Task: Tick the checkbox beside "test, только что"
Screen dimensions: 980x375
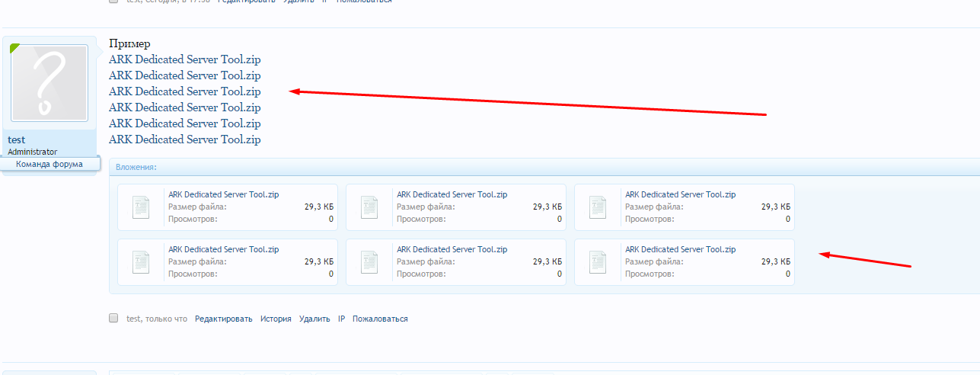Action: coord(113,319)
